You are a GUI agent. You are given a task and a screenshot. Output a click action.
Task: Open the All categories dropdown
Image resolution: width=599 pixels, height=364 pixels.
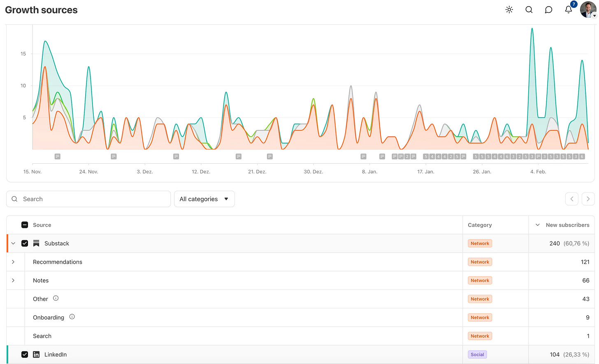[204, 199]
